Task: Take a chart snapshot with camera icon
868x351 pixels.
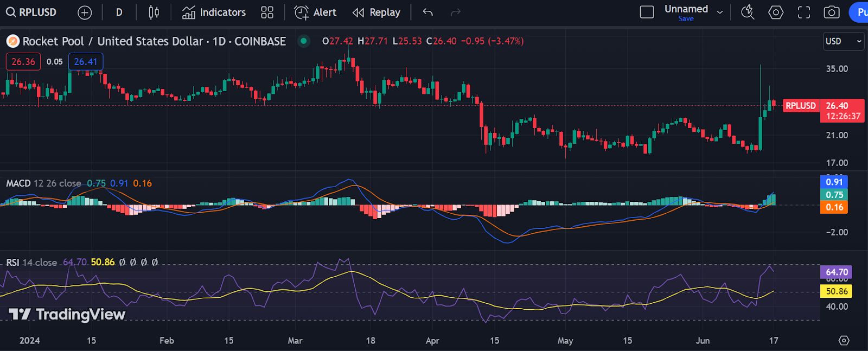Action: click(x=832, y=12)
